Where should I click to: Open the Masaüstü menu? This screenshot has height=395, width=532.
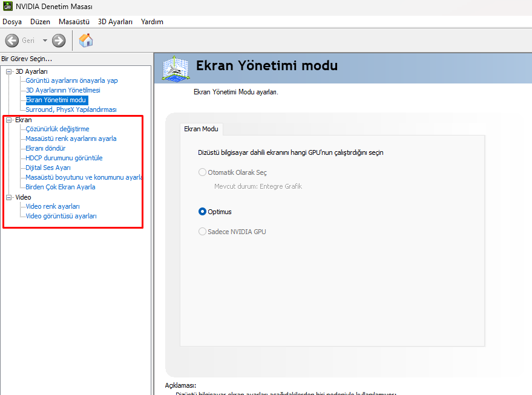click(x=74, y=22)
